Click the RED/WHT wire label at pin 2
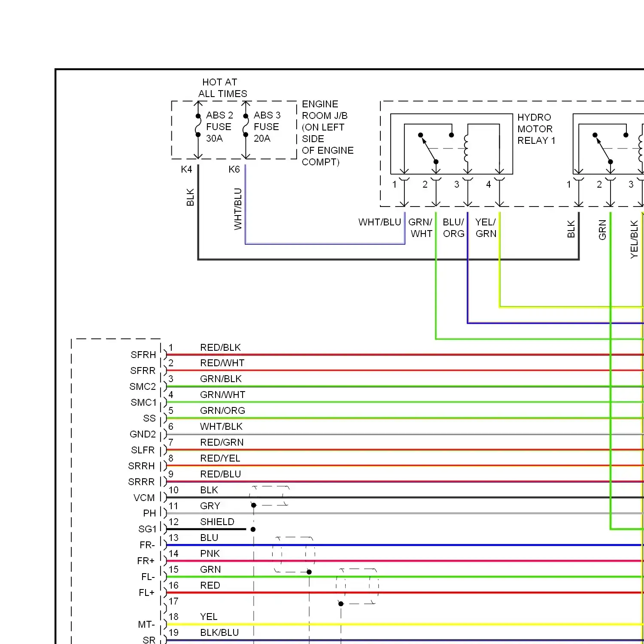The width and height of the screenshot is (644, 644). tap(222, 363)
